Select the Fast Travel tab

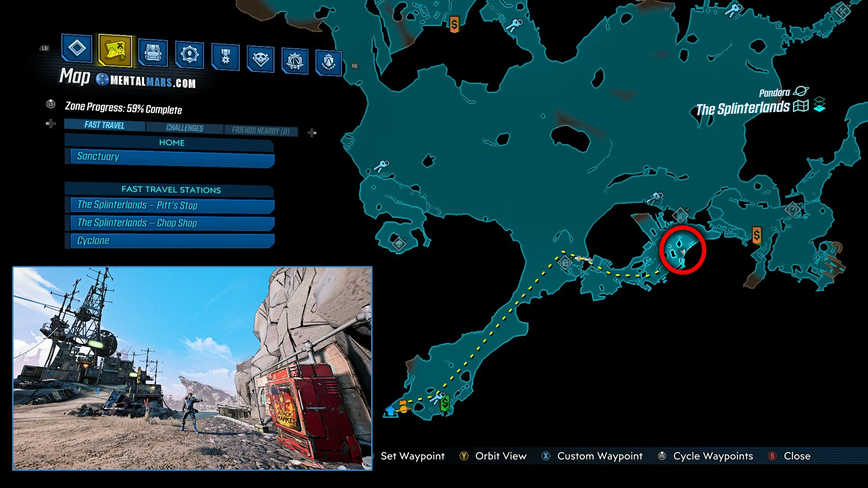104,125
